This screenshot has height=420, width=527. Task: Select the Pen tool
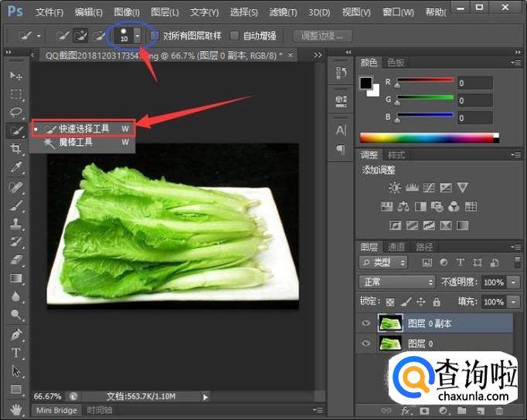coord(15,334)
